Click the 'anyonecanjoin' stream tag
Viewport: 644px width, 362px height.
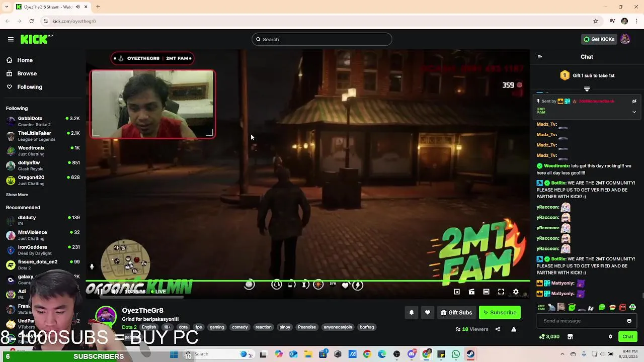(x=338, y=327)
